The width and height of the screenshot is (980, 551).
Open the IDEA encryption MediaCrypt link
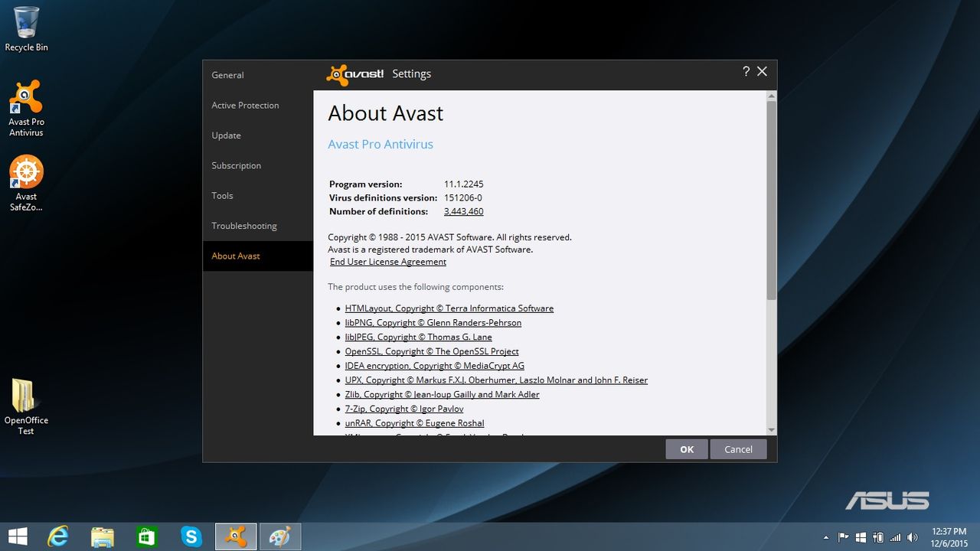point(435,366)
